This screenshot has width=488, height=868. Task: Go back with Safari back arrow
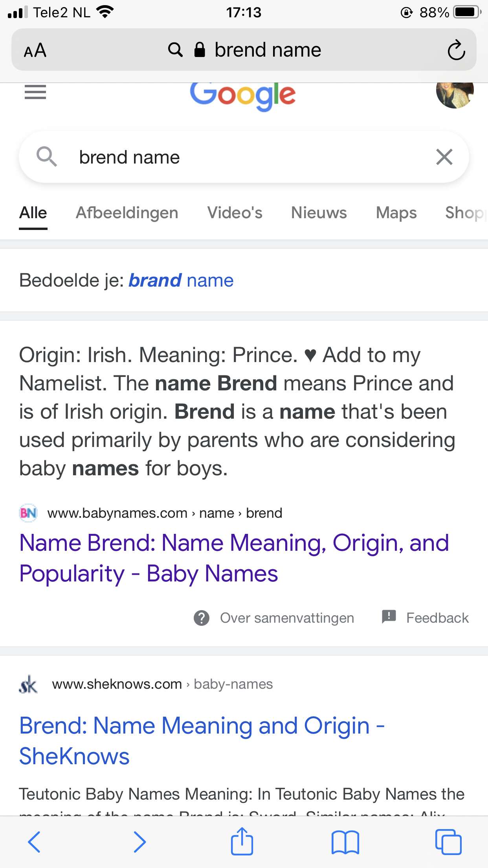click(x=34, y=842)
